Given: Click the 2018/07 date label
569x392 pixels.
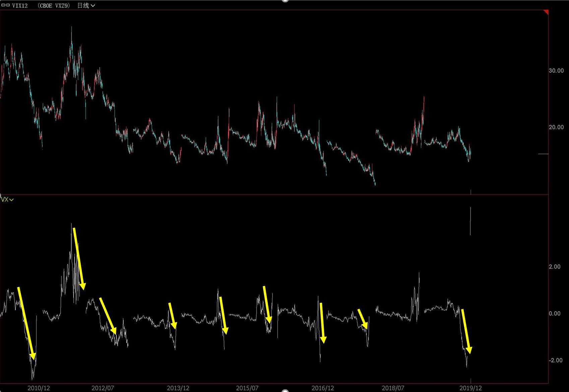Looking at the screenshot, I should pyautogui.click(x=393, y=388).
